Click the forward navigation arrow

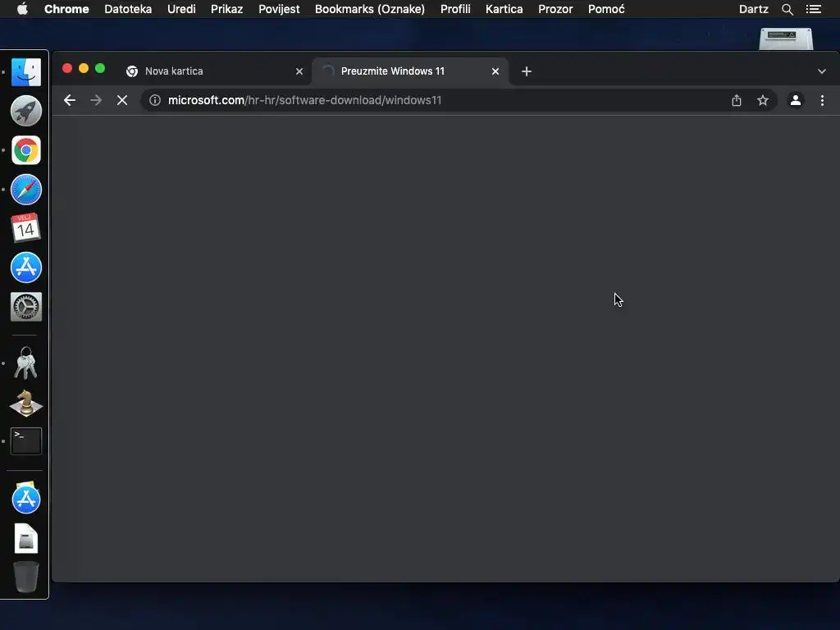[x=96, y=100]
